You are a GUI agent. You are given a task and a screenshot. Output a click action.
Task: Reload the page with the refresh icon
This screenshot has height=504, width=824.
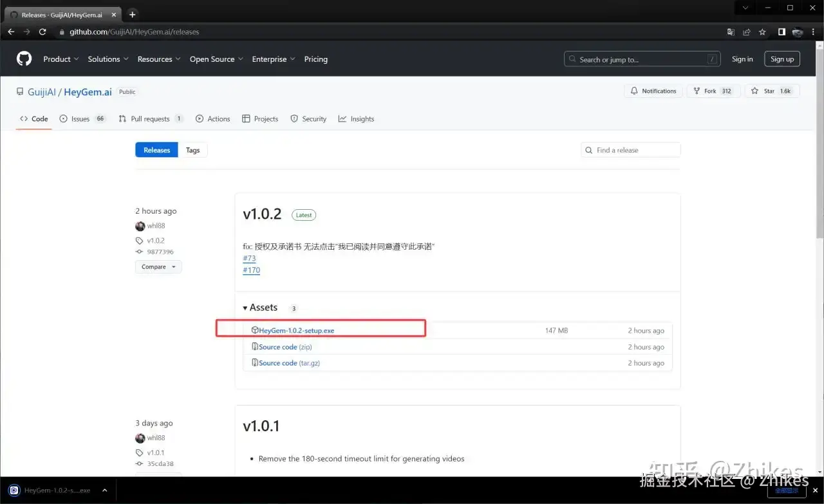42,32
